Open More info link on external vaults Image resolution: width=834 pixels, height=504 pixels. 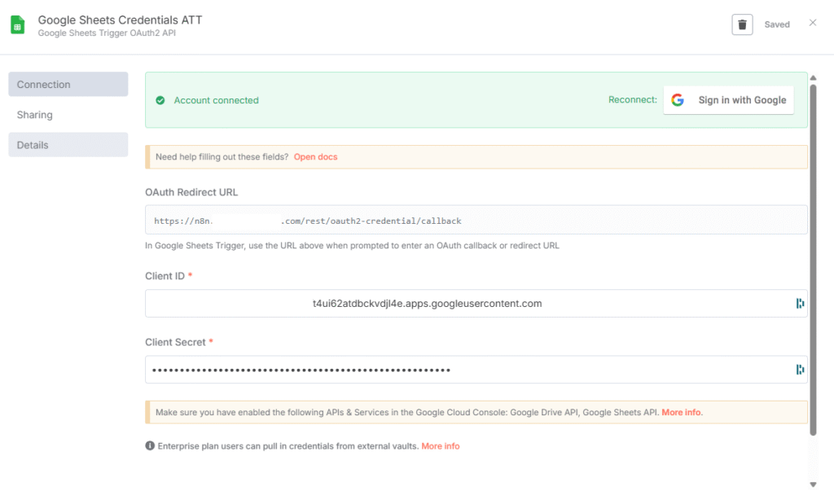(440, 446)
